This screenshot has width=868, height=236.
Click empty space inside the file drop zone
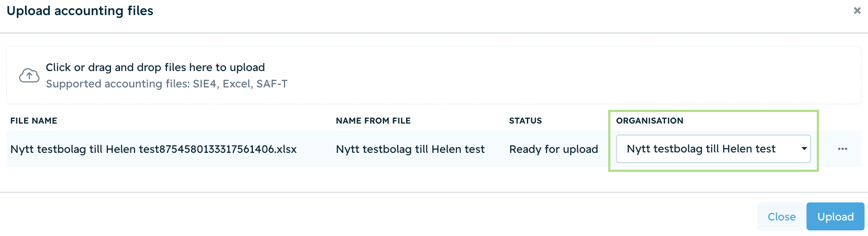click(x=559, y=75)
